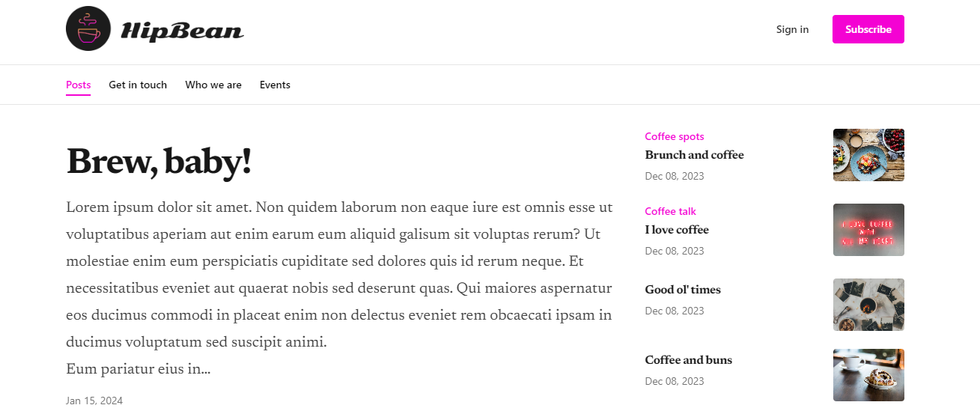Screen dimensions: 980x411
Task: Click the neon sign thumbnail image
Action: [868, 230]
